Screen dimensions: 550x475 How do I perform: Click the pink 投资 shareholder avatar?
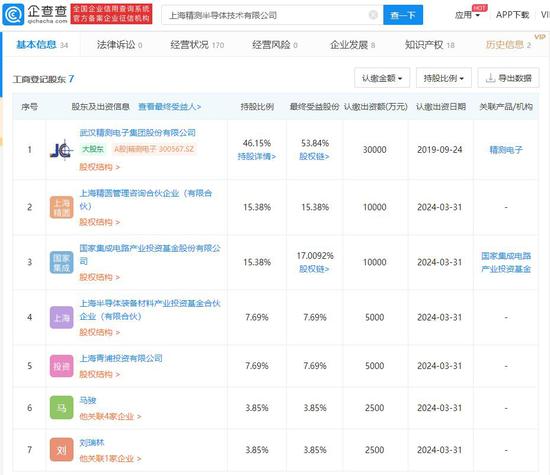pyautogui.click(x=62, y=366)
